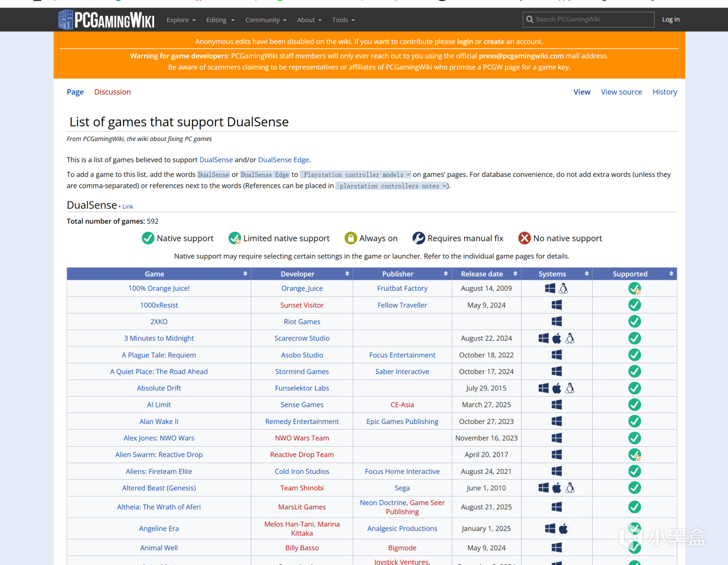Click the green Native support legend icon
The width and height of the screenshot is (728, 565).
pyautogui.click(x=148, y=238)
